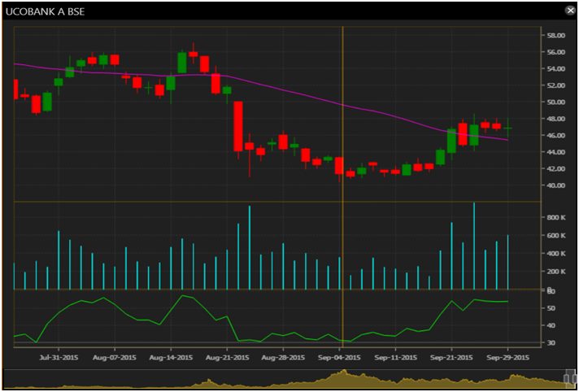The height and width of the screenshot is (392, 579).
Task: Grab the left handle of the range navigator
Action: pyautogui.click(x=567, y=379)
